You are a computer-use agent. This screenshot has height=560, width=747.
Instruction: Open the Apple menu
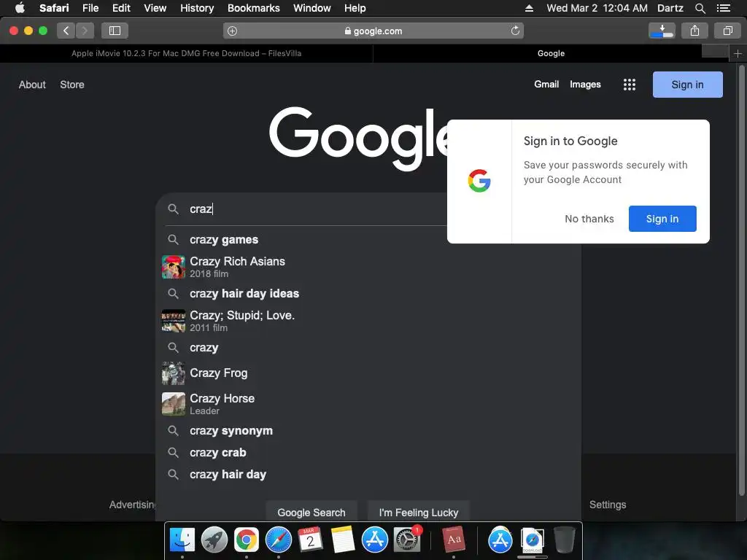coord(20,8)
